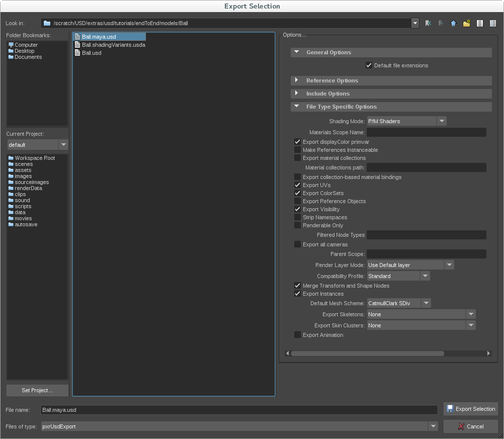504x439 pixels.
Task: Open the sourceimages project folder
Action: [x=31, y=182]
